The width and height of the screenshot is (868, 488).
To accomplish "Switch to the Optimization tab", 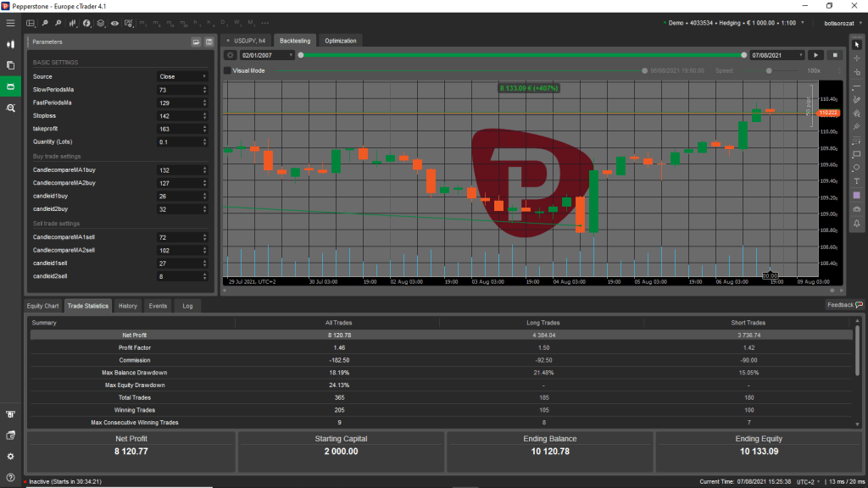I will click(x=341, y=41).
